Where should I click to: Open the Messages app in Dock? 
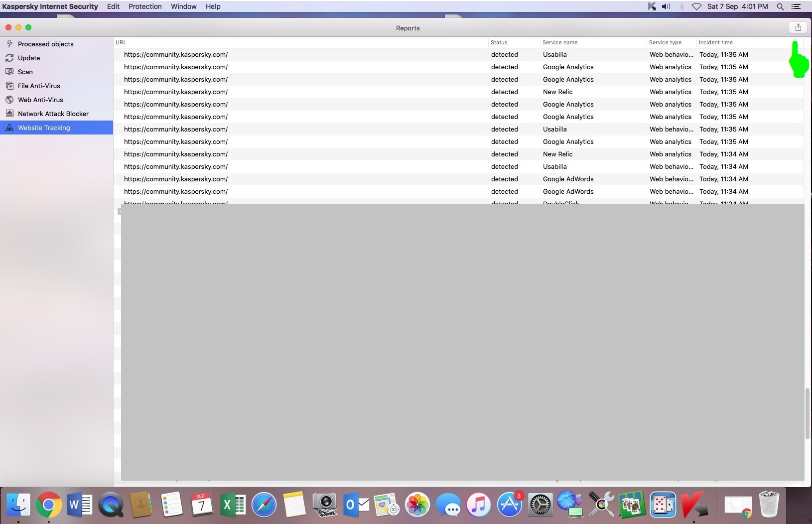tap(448, 505)
